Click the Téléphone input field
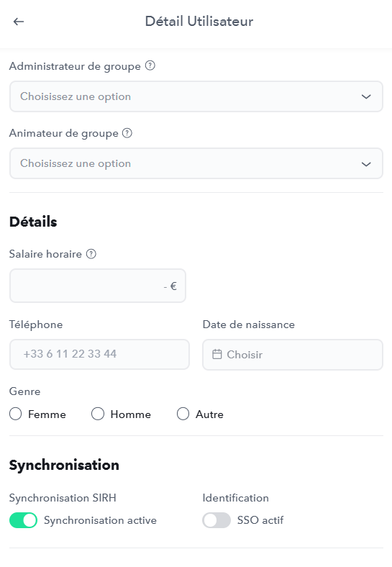 pyautogui.click(x=99, y=354)
